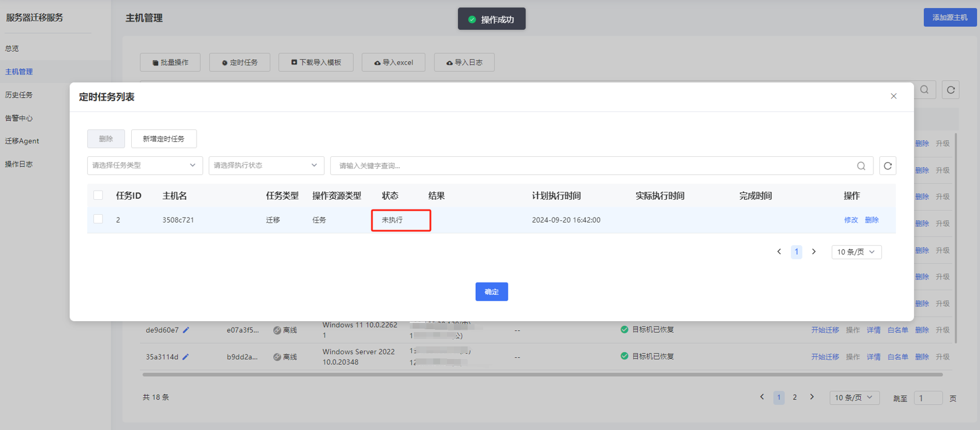Close the 定时任务列表 dialog
This screenshot has height=430, width=980.
point(893,96)
